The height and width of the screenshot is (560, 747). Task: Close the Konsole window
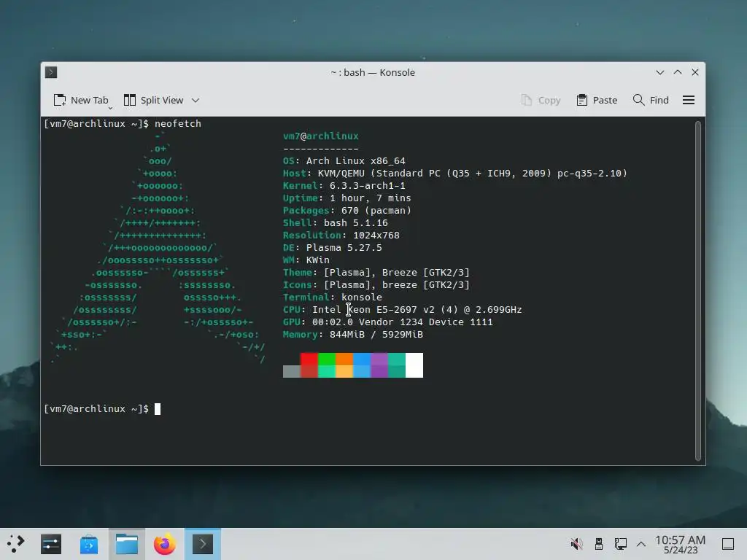point(695,72)
